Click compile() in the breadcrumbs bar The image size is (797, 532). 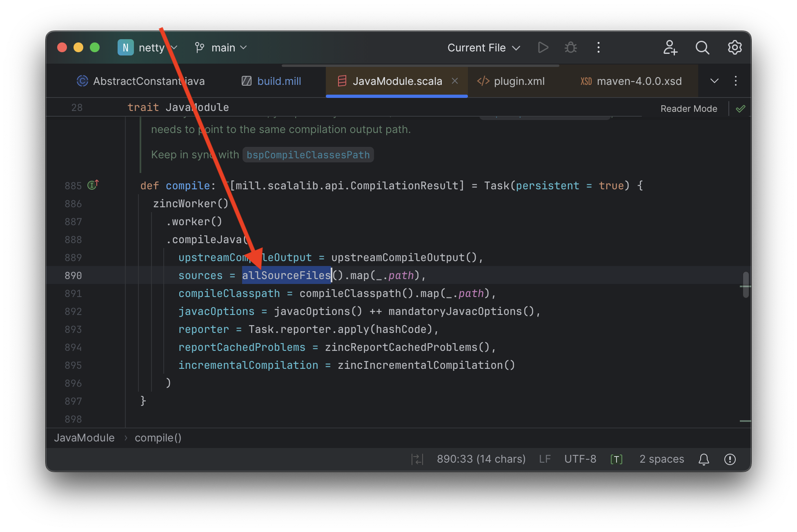[x=158, y=437]
